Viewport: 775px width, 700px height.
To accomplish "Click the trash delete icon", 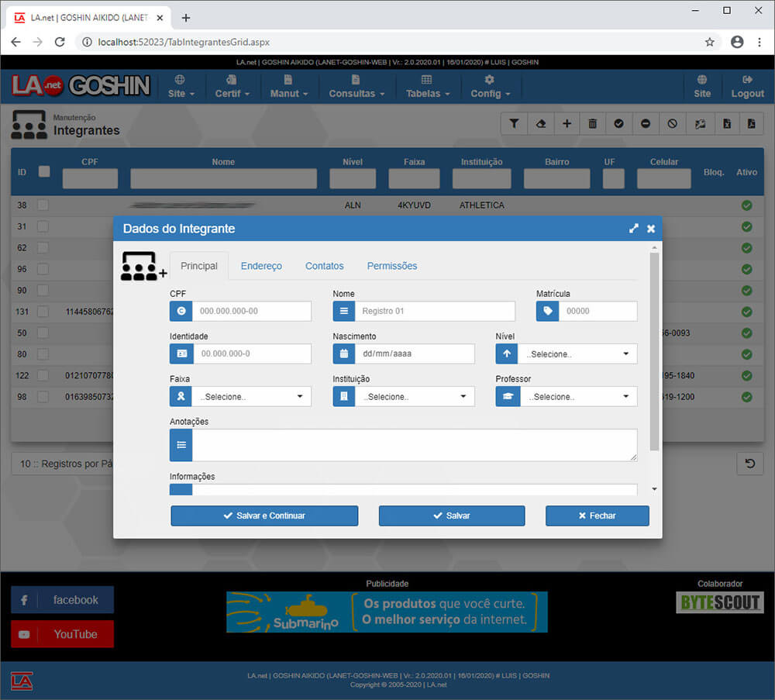I will pos(593,123).
